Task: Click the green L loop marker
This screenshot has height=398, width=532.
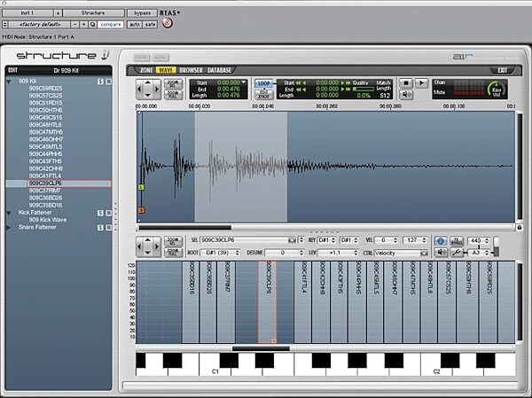Action: pos(142,187)
